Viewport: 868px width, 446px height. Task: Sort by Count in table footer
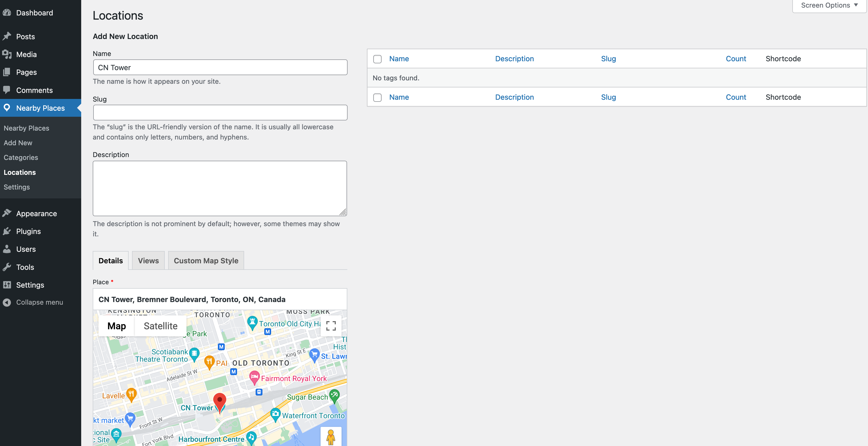coord(735,97)
